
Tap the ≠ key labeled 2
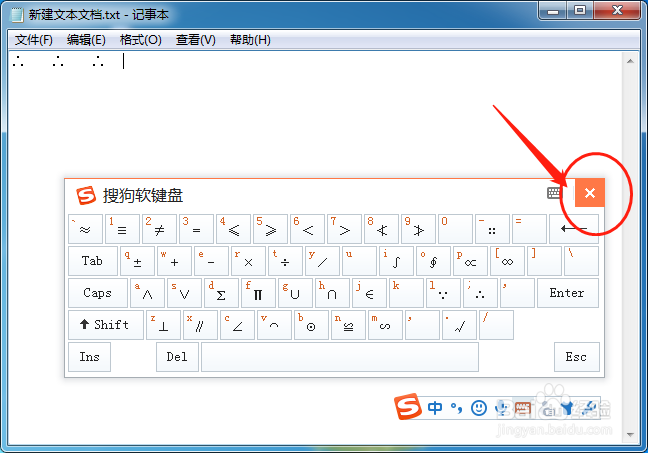click(x=160, y=229)
